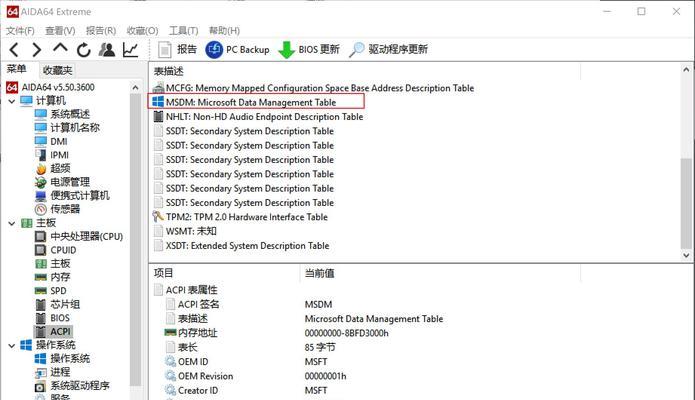Select the OEM ID property row
This screenshot has height=400, width=695.
[x=246, y=362]
